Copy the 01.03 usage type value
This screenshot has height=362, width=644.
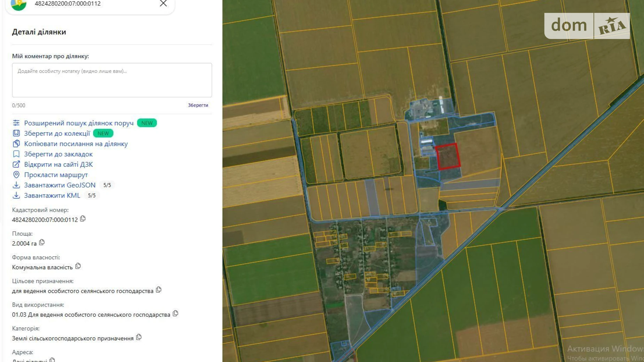click(175, 314)
